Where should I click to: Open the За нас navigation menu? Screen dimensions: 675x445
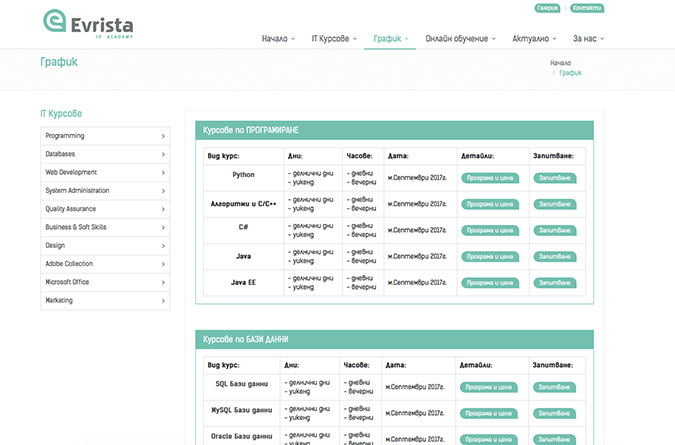[x=588, y=39]
